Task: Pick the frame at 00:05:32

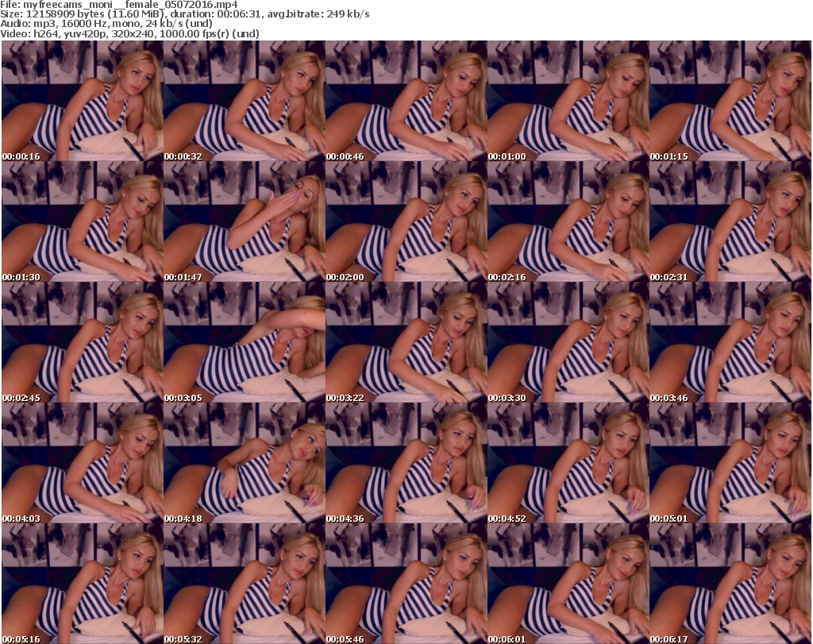Action: (245, 584)
